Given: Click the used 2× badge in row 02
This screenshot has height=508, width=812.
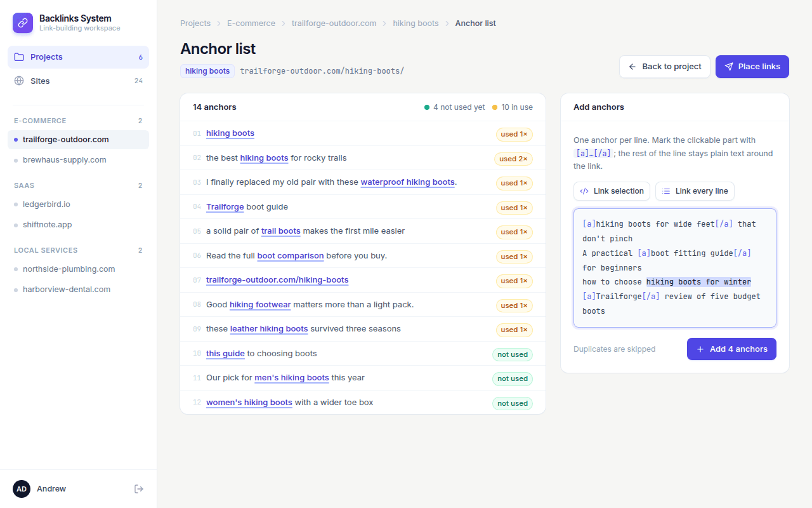Looking at the screenshot, I should pos(513,159).
